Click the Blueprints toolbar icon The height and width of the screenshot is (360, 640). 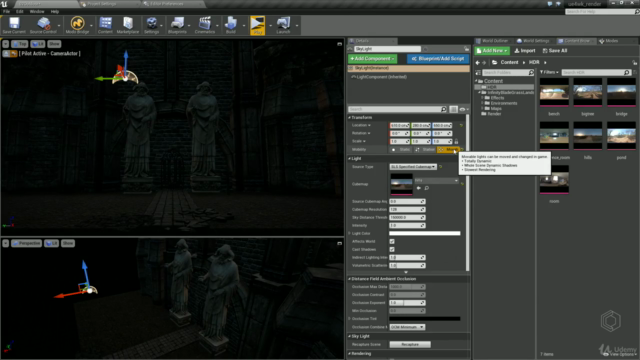(x=177, y=25)
